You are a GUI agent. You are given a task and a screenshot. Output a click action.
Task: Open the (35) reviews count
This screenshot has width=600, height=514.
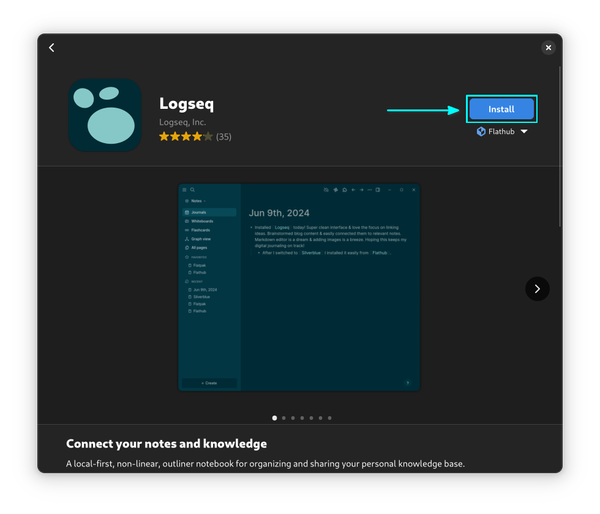click(x=223, y=136)
